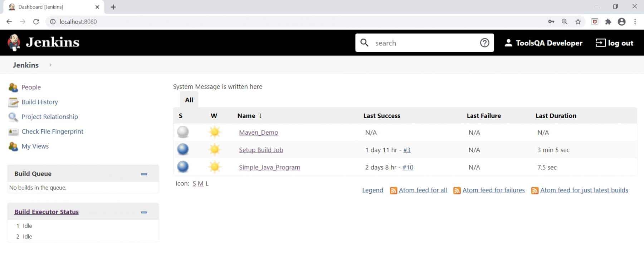
Task: Open Atom feed for failures
Action: click(x=493, y=190)
